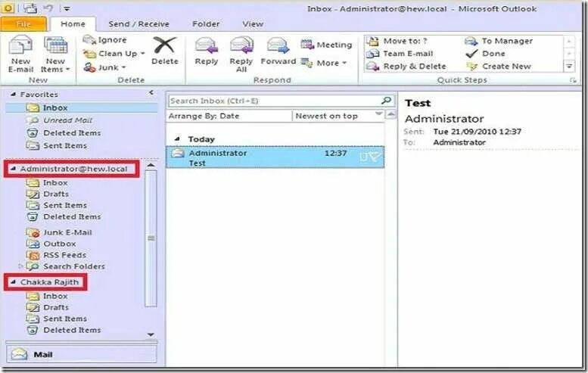Run the Team E-mail quick step
Image resolution: width=588 pixels, height=373 pixels.
coord(400,54)
